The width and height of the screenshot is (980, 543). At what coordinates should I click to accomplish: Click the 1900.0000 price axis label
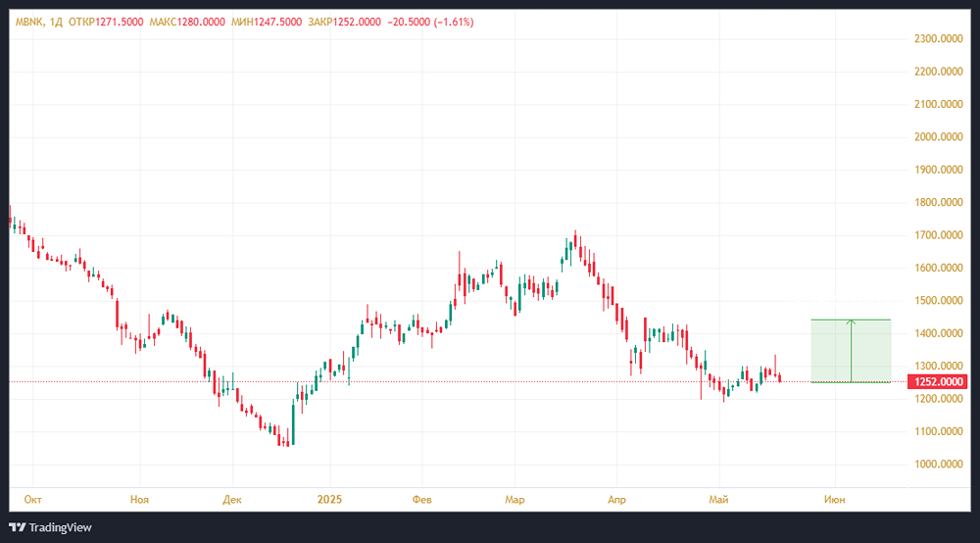point(938,170)
